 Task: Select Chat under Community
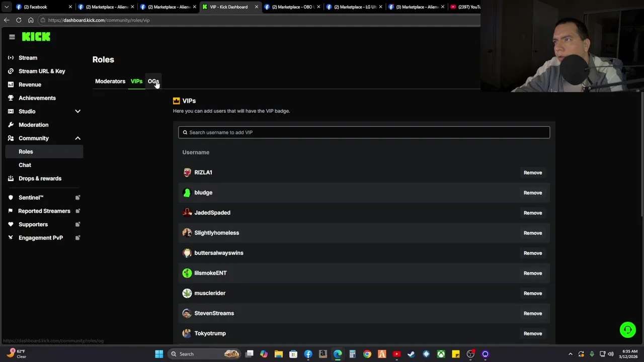pyautogui.click(x=25, y=165)
